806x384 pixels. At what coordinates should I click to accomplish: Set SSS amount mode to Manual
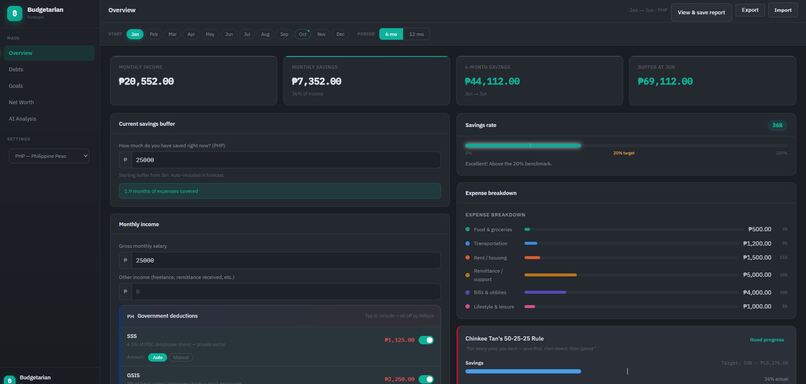pos(180,357)
